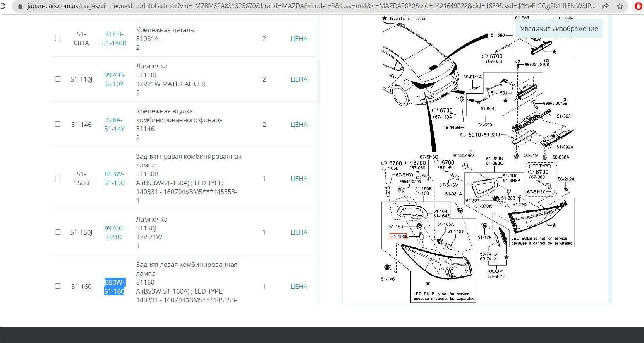Click description 'Задняя левая комбинированная лампа'
The width and height of the screenshot is (644, 343).
tap(187, 269)
